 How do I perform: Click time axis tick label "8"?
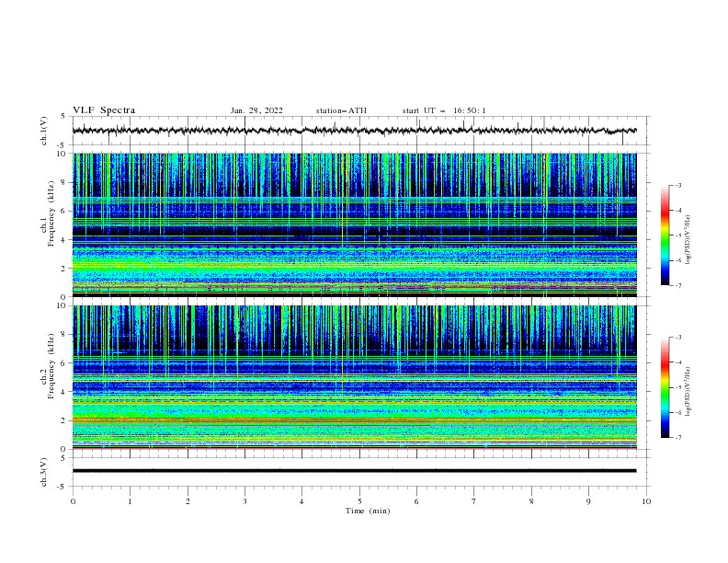click(531, 501)
